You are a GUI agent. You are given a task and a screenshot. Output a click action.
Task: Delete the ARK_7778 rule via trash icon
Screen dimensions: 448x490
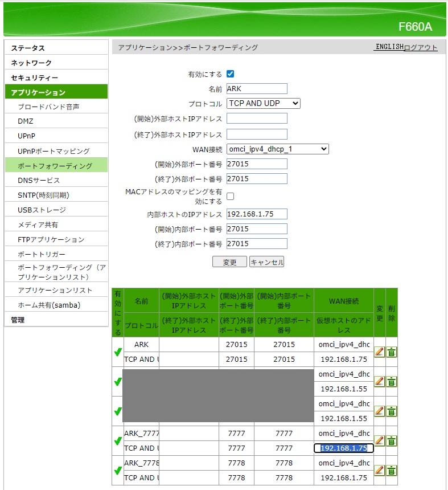[391, 470]
